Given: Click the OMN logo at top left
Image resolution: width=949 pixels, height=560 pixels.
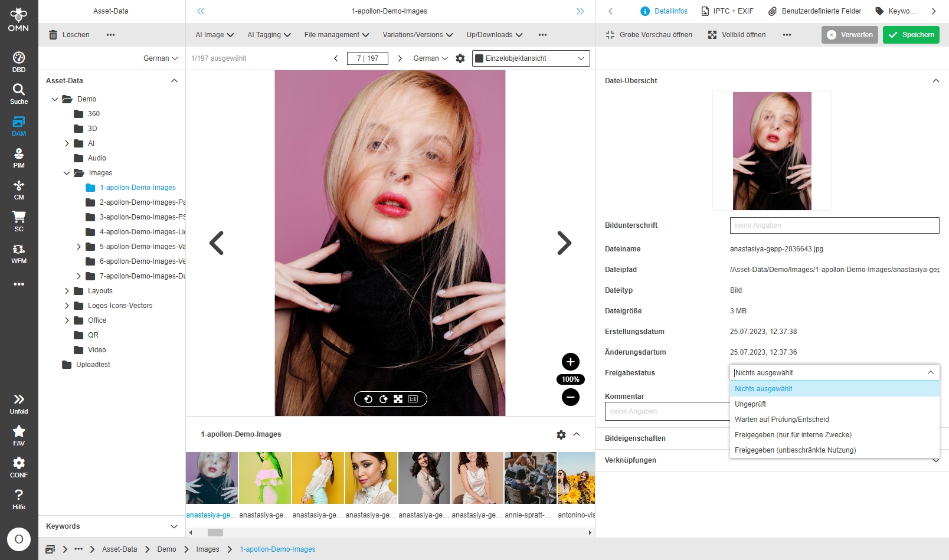Looking at the screenshot, I should (x=18, y=19).
